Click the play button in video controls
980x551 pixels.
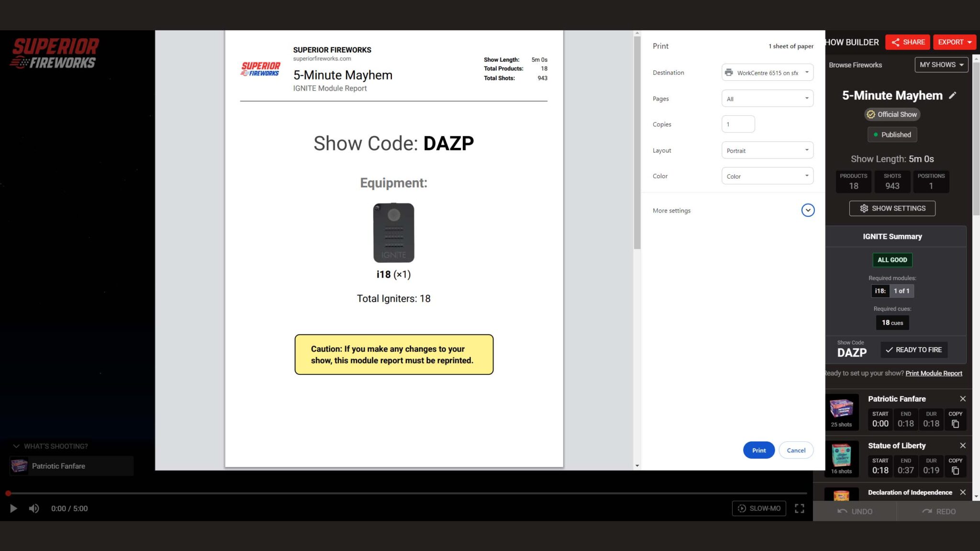(x=13, y=508)
